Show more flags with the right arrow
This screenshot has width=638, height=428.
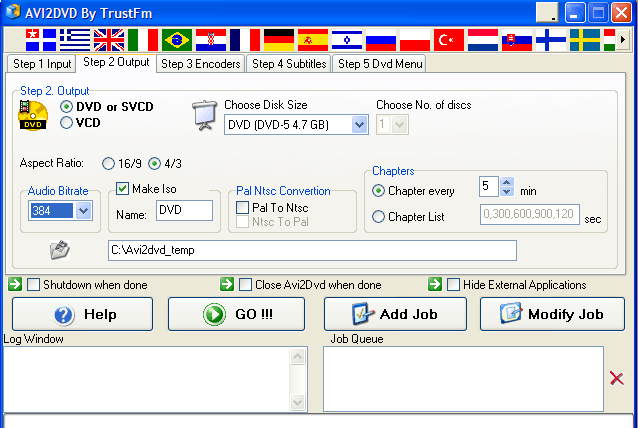click(x=623, y=40)
